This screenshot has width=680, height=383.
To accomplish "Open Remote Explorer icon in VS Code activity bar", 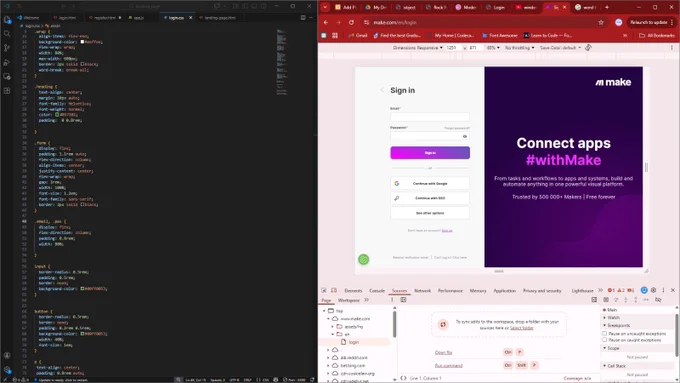I will [x=7, y=77].
